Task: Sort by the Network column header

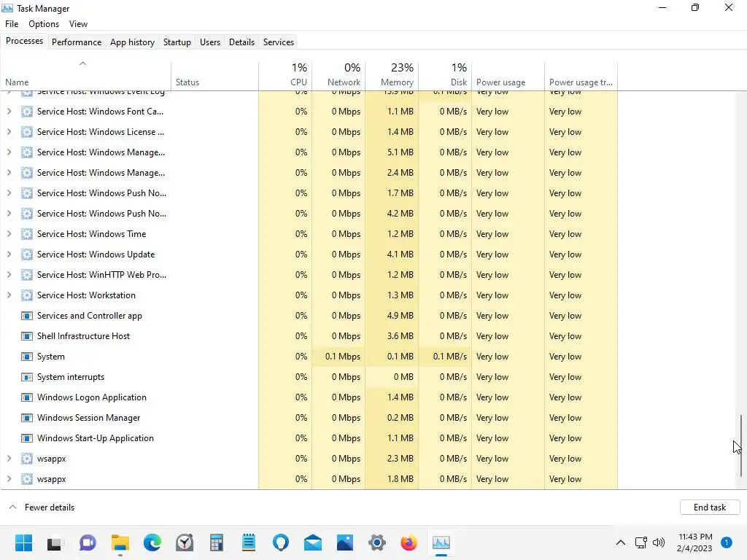Action: [338, 75]
